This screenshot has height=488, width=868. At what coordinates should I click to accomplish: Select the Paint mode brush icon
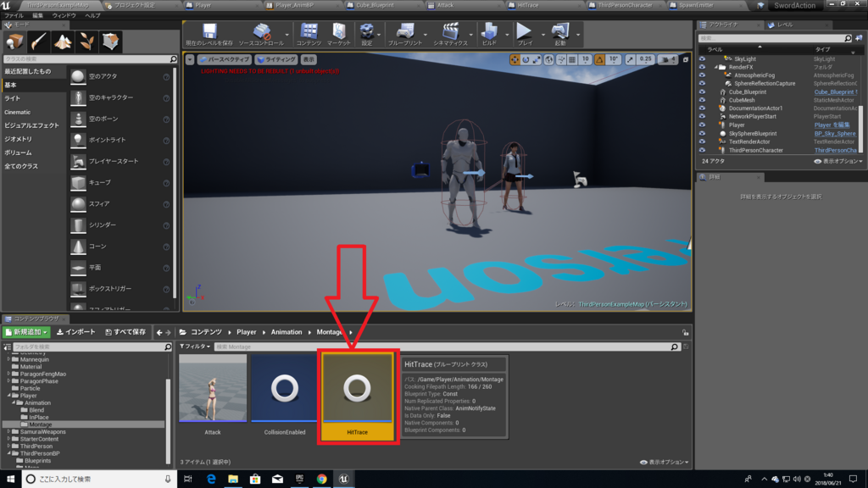point(39,42)
